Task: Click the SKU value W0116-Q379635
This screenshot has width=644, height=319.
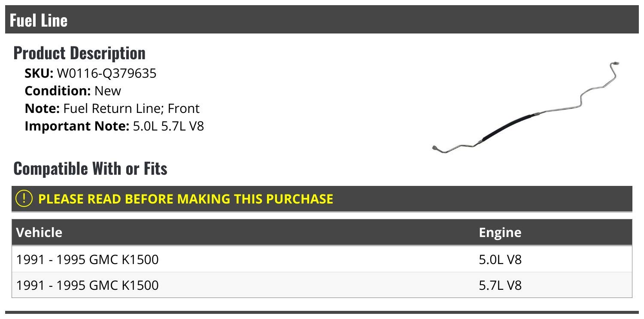Action: click(106, 73)
